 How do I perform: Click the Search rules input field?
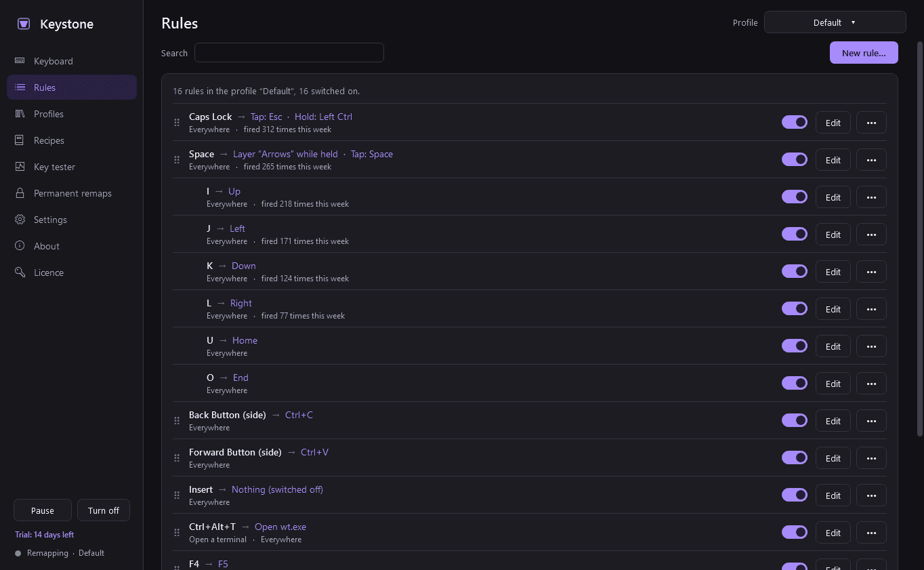coord(289,53)
